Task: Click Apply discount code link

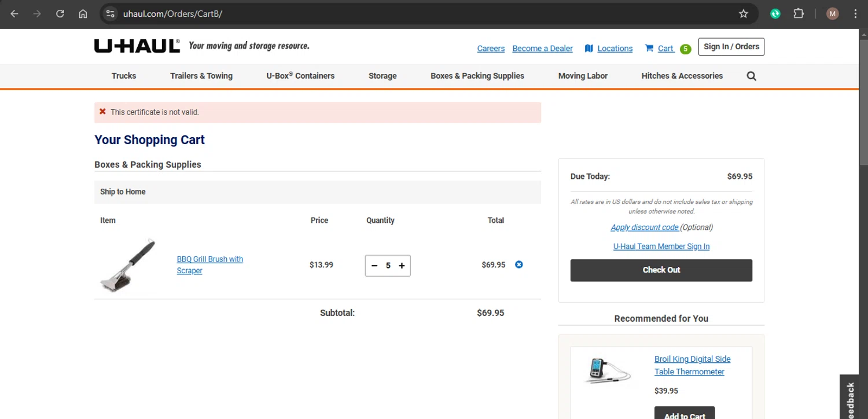Action: coord(644,227)
